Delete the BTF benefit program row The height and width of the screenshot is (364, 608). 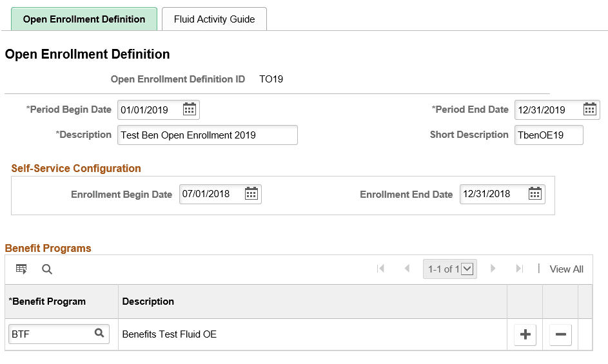pos(560,334)
